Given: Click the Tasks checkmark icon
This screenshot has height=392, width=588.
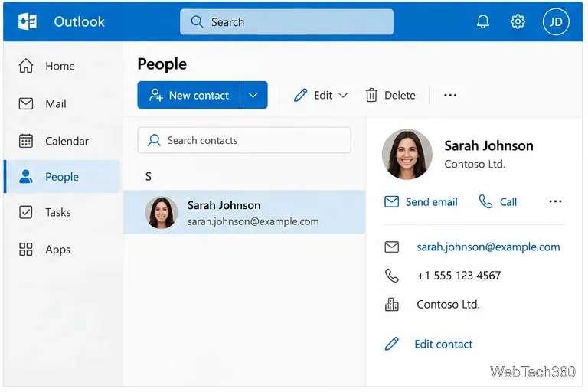Looking at the screenshot, I should pyautogui.click(x=26, y=212).
